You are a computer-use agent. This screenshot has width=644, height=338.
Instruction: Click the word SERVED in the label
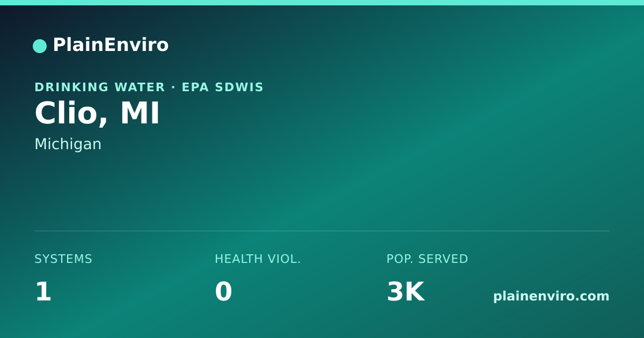click(x=443, y=259)
